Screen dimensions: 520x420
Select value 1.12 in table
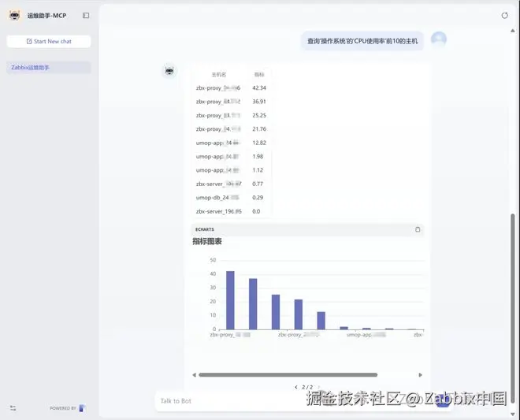pos(258,170)
